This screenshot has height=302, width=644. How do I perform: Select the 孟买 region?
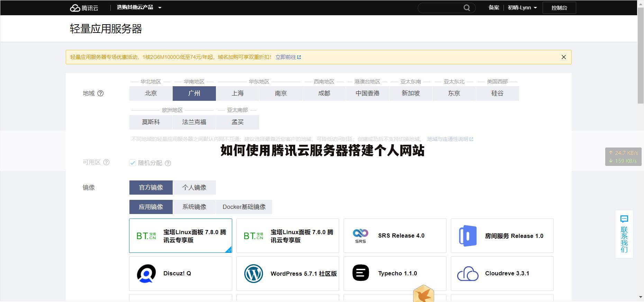pyautogui.click(x=237, y=122)
